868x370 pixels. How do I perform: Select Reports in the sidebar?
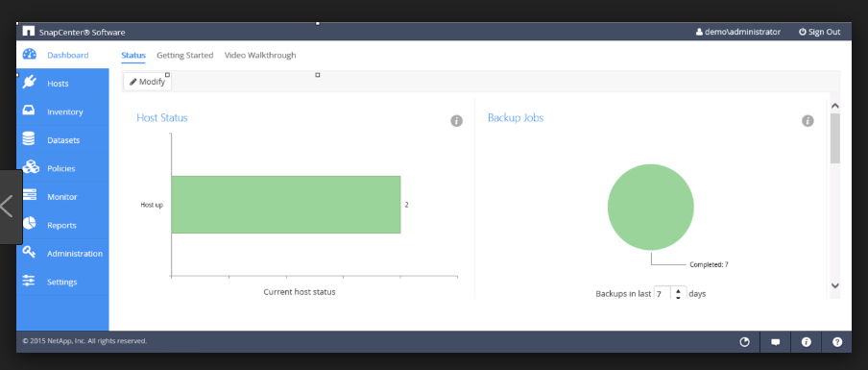pos(61,226)
